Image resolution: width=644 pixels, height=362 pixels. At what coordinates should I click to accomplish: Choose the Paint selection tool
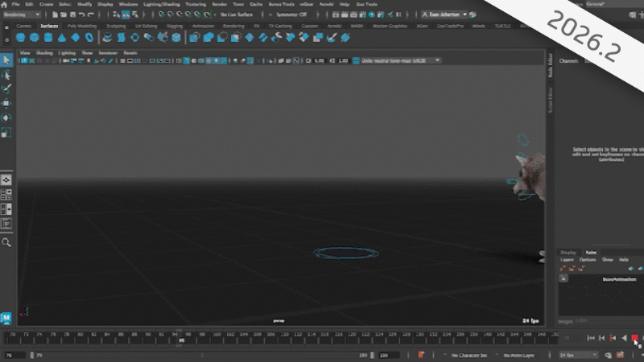coord(6,89)
